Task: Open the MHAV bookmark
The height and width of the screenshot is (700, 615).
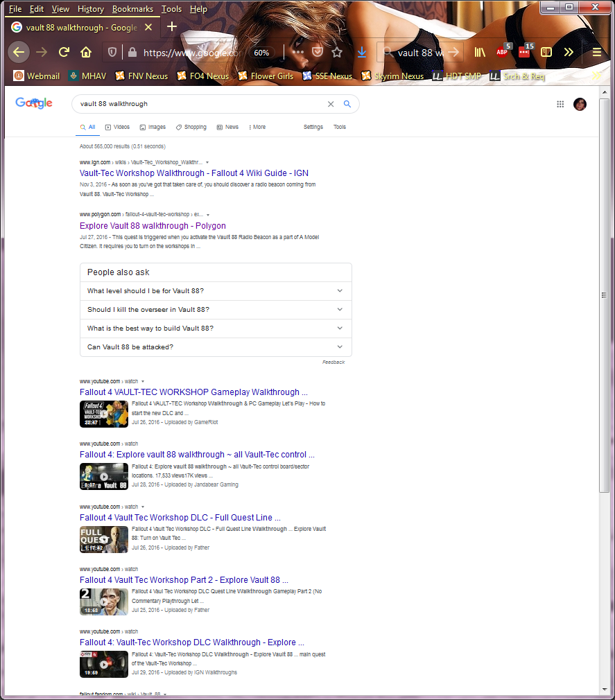Action: point(87,76)
